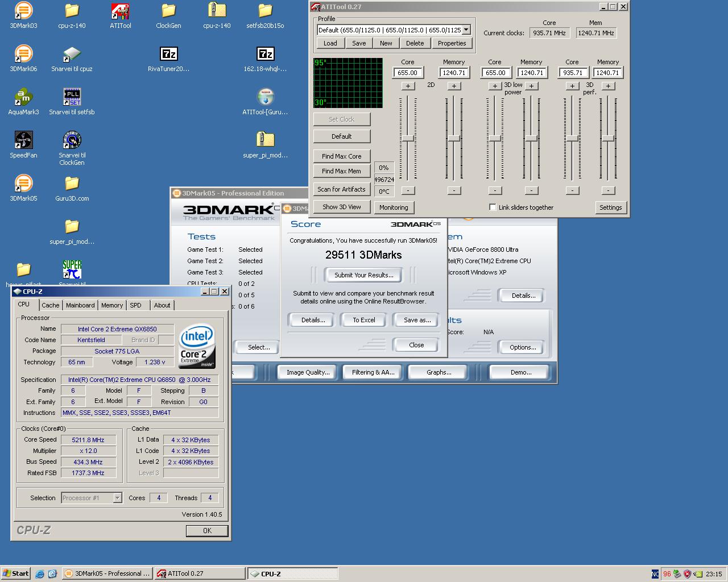
Task: Launch the ATITool desktop icon
Action: point(120,15)
